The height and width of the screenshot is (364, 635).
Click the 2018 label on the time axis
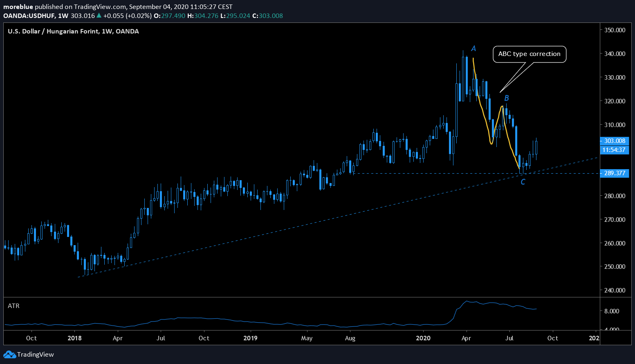click(x=74, y=338)
